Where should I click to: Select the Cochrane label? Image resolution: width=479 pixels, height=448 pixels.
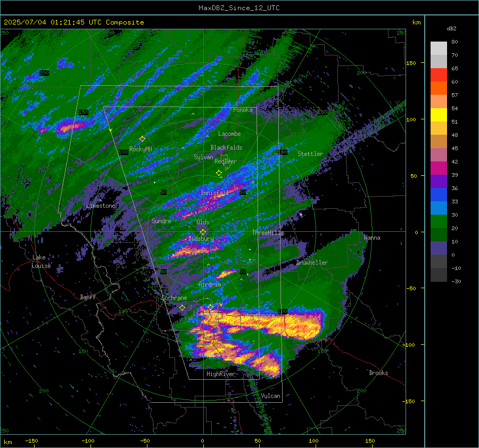(x=174, y=298)
